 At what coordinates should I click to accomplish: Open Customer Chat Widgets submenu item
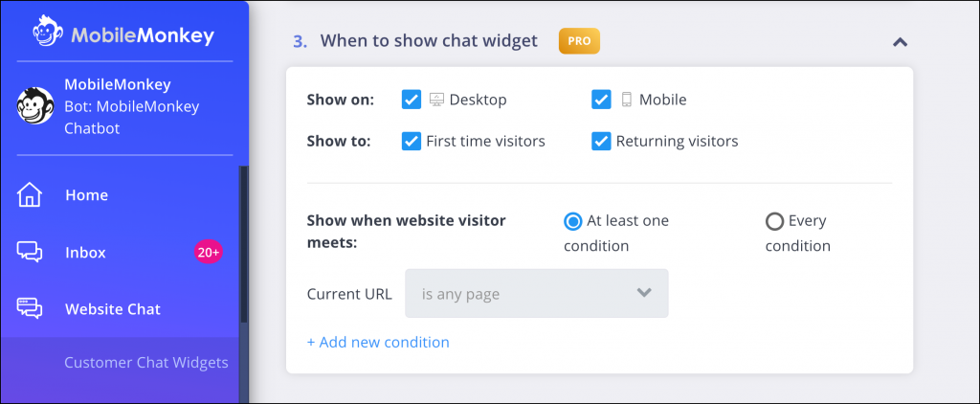146,363
